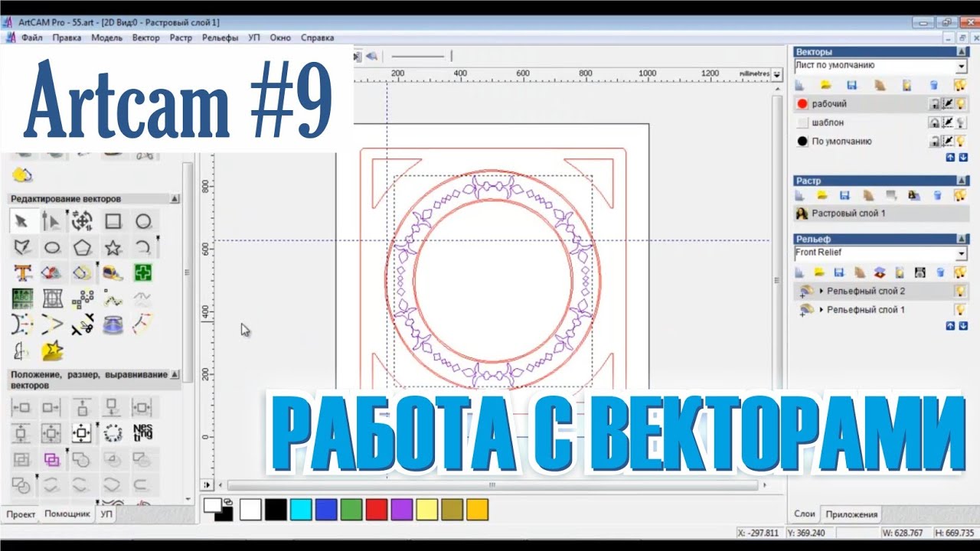This screenshot has height=551, width=980.
Task: Switch to the Слои tab
Action: coord(804,514)
